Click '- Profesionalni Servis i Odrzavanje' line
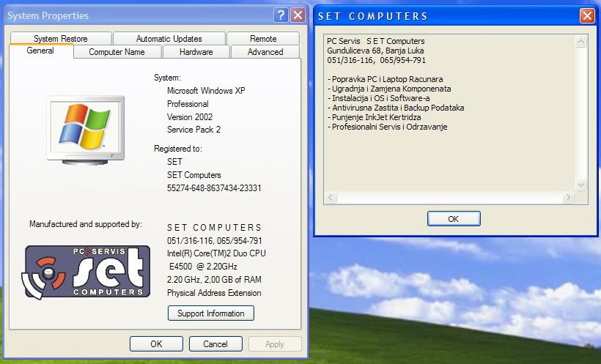601x364 pixels. coord(387,127)
